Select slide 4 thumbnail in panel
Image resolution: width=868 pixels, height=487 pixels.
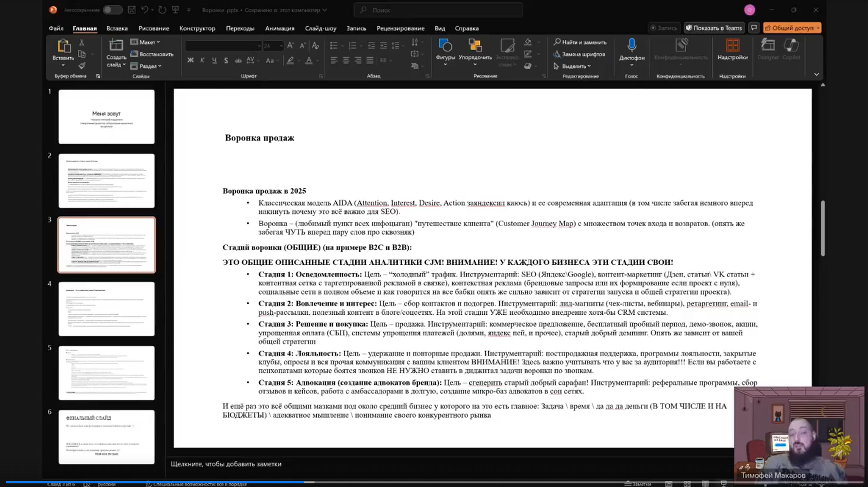coord(106,309)
